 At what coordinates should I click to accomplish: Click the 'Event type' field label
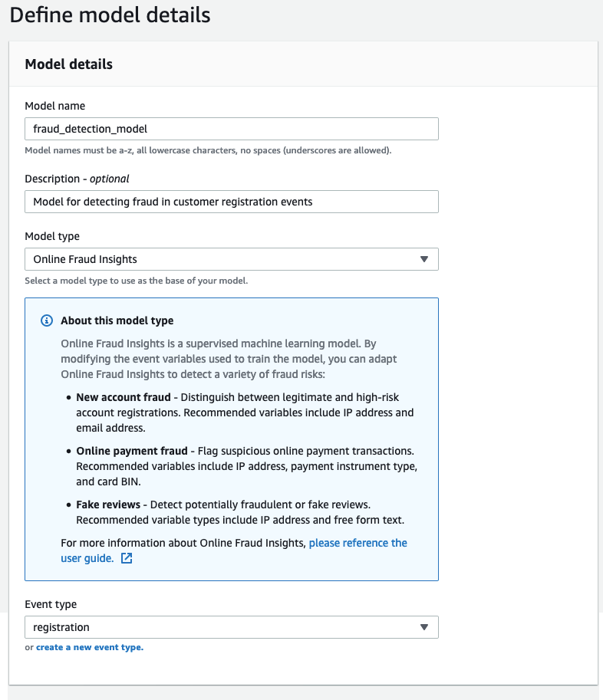[51, 604]
